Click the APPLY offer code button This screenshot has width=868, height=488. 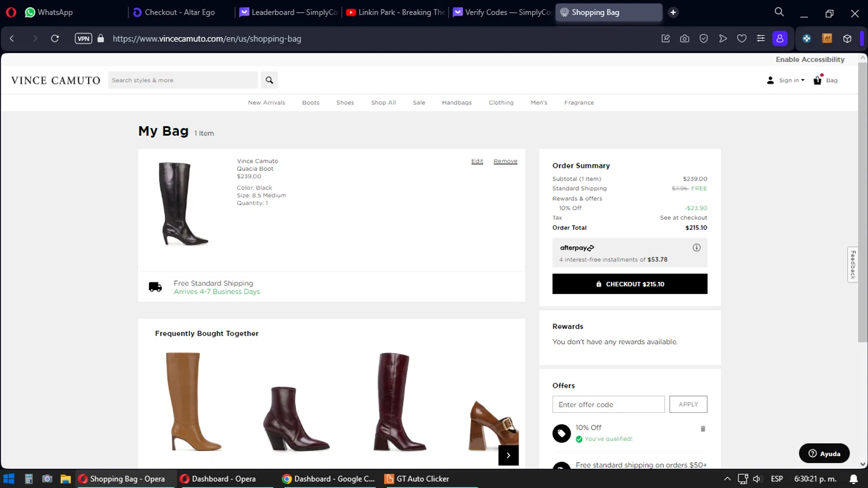pos(688,405)
